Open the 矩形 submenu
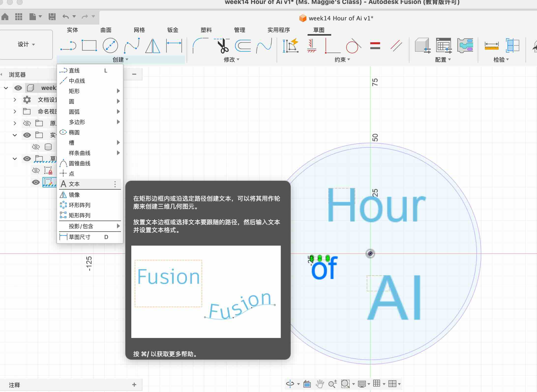Viewport: 537px width, 392px height. [x=90, y=91]
